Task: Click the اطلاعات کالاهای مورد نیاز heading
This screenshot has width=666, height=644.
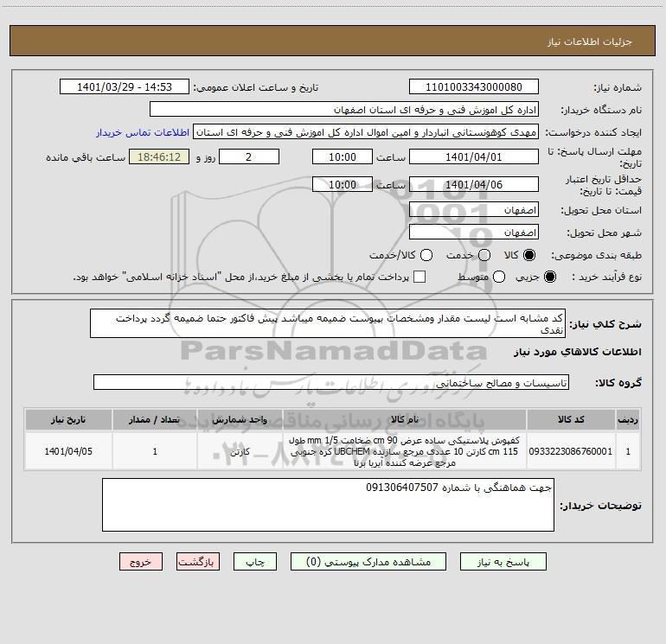Action: (577, 352)
